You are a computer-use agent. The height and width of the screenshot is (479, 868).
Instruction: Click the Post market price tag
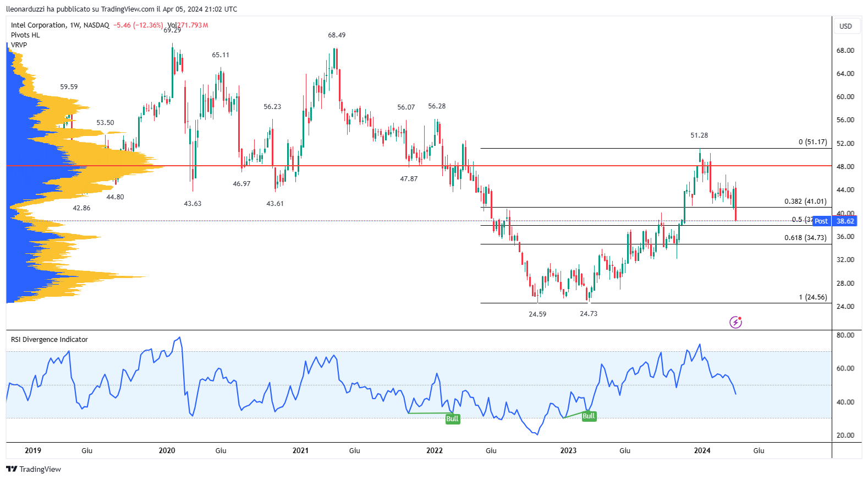click(x=821, y=221)
